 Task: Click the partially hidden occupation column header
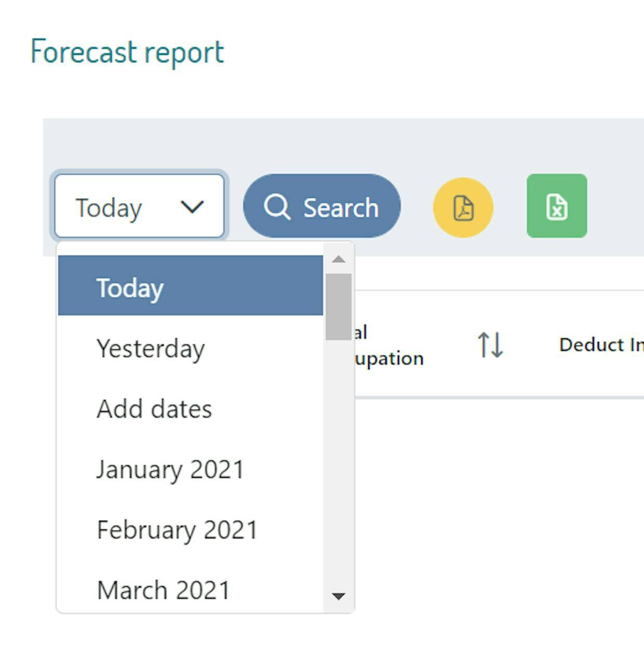click(x=388, y=345)
